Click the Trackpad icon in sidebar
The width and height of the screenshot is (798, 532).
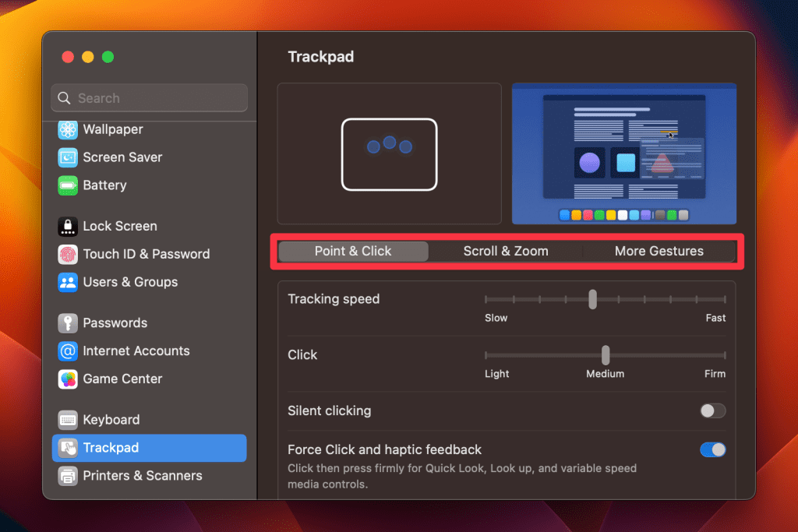pos(68,448)
